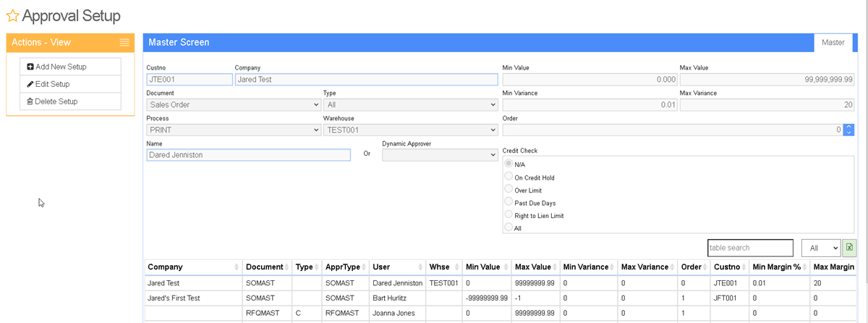This screenshot has height=323, width=868.
Task: Select the N/A credit check radio
Action: (x=509, y=164)
